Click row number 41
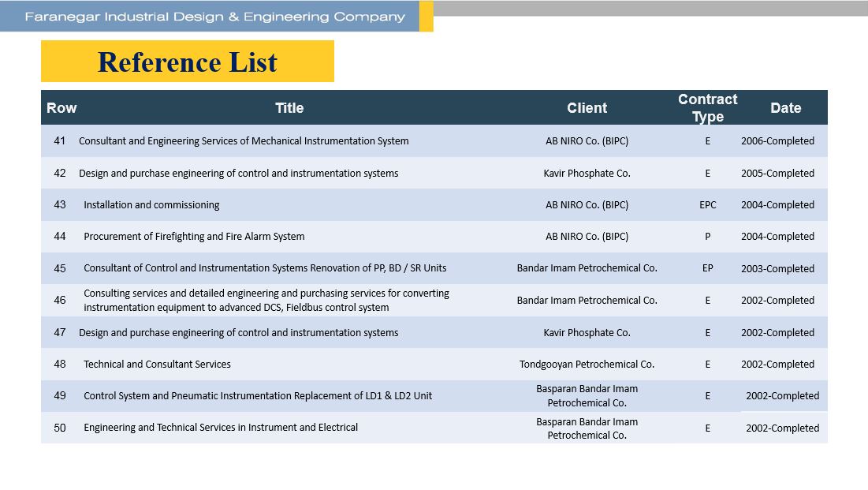Image resolution: width=868 pixels, height=490 pixels. tap(60, 140)
